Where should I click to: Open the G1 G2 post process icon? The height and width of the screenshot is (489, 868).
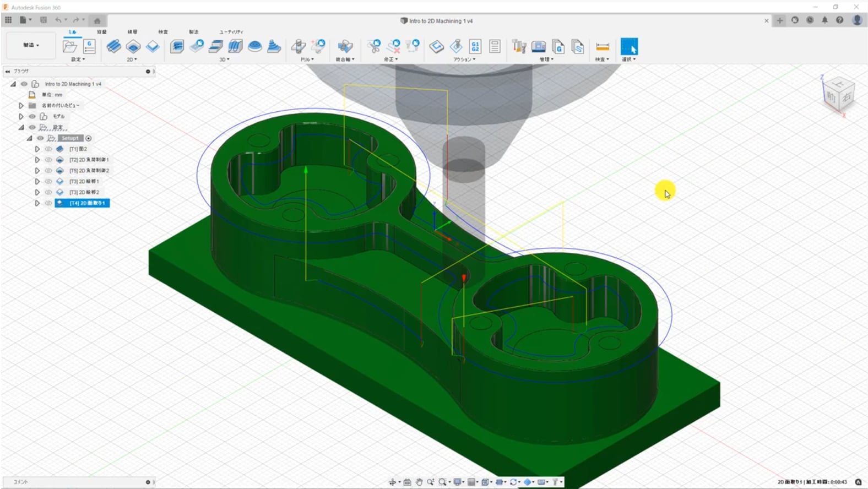click(x=475, y=47)
